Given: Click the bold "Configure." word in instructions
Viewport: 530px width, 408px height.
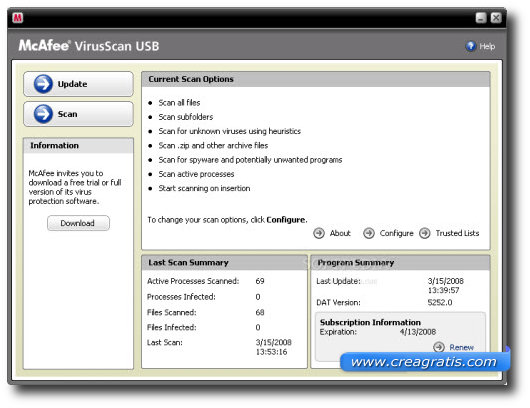Looking at the screenshot, I should [287, 220].
